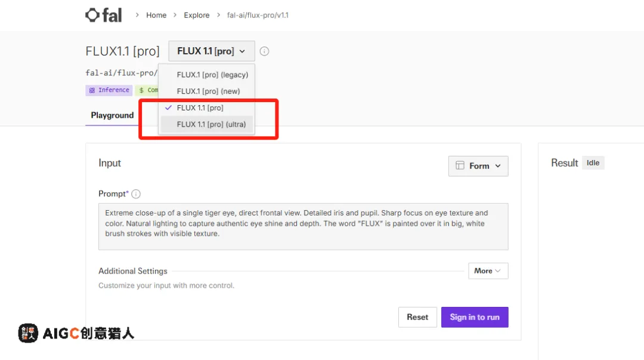Go to the Explore breadcrumb
The width and height of the screenshot is (644, 360).
click(x=196, y=15)
